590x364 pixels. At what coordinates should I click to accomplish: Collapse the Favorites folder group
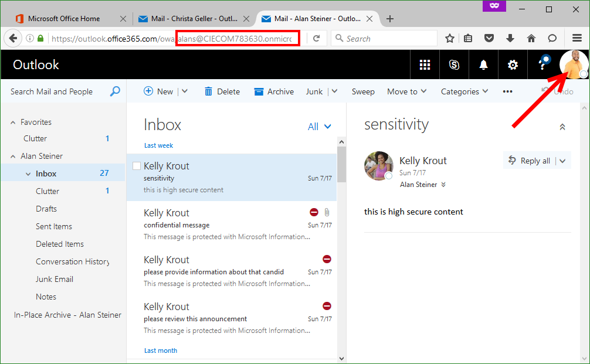(x=13, y=123)
